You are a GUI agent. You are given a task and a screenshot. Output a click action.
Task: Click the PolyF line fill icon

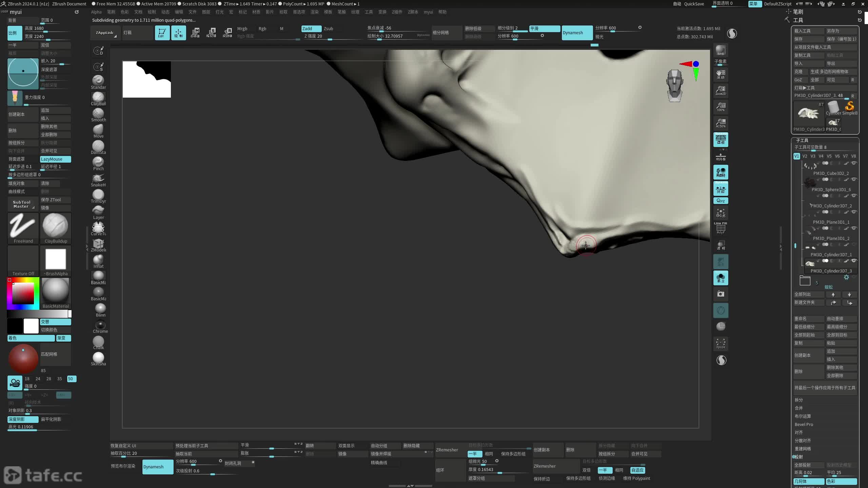[x=721, y=228]
